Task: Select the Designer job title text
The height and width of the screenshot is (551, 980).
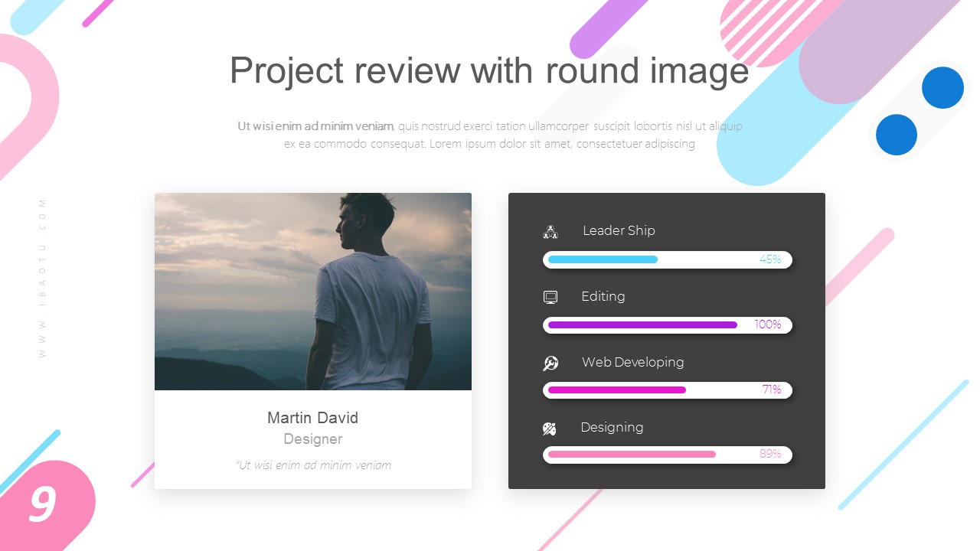Action: point(312,439)
